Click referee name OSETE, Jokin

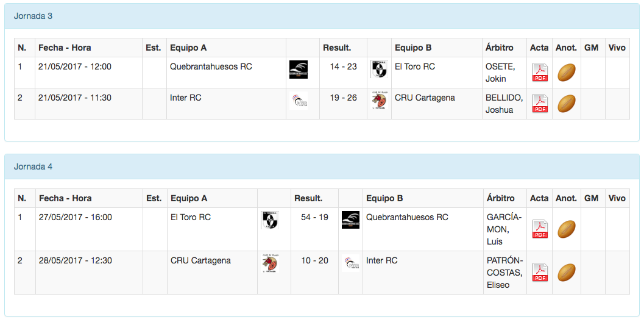coord(500,73)
